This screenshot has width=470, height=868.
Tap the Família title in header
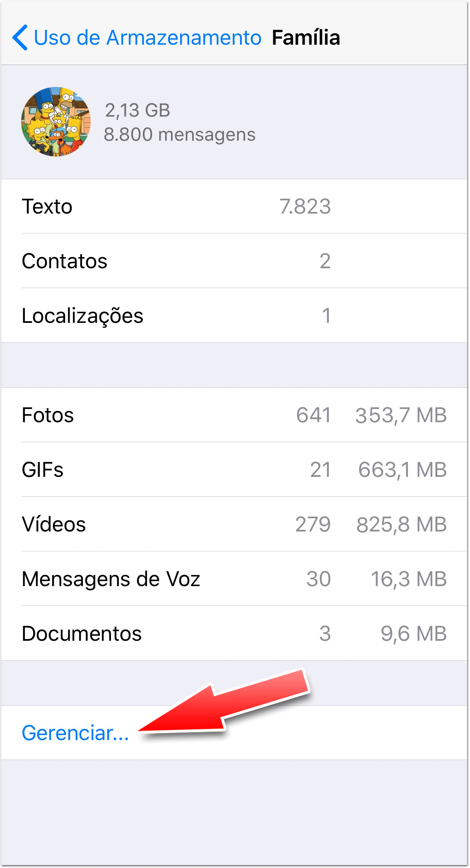[x=306, y=38]
